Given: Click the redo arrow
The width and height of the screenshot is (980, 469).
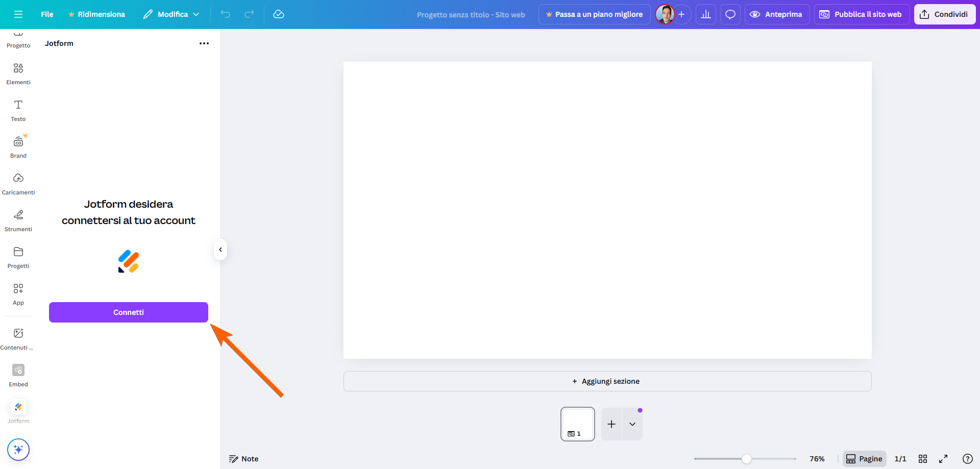Looking at the screenshot, I should 249,14.
